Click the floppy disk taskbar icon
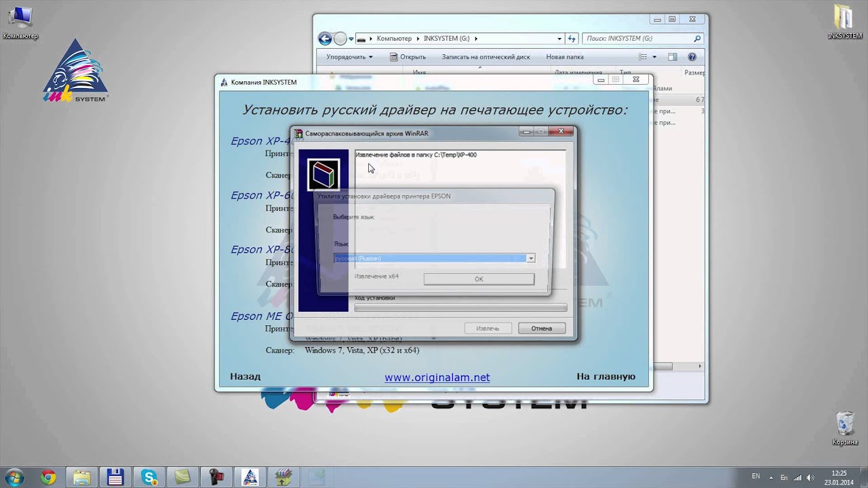Viewport: 868px width, 488px height. (x=115, y=477)
